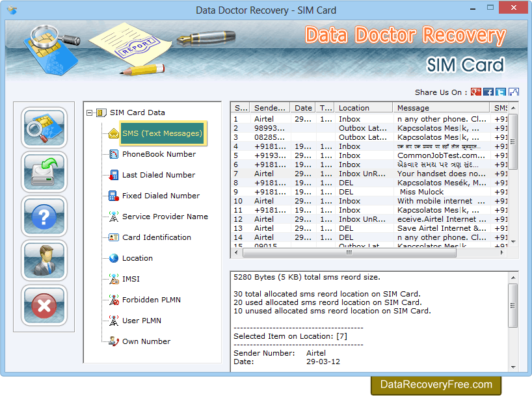The width and height of the screenshot is (532, 396).
Task: Visit the DataRecoveryFree.com link
Action: point(436,384)
